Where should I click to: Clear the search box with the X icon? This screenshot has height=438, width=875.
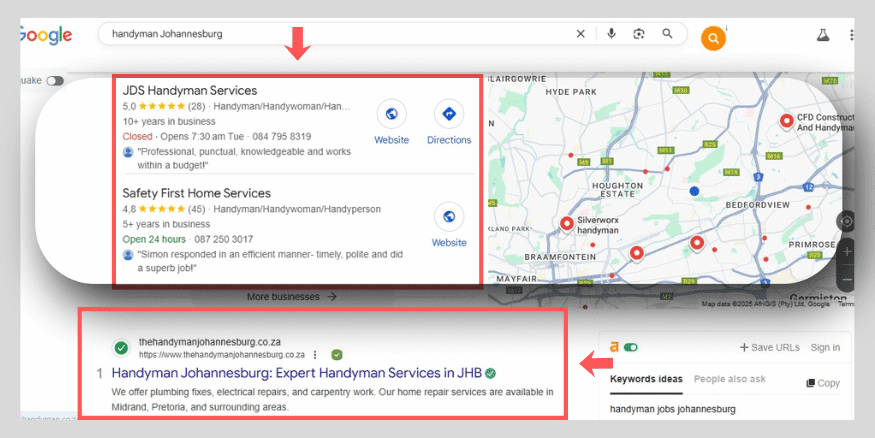(581, 34)
